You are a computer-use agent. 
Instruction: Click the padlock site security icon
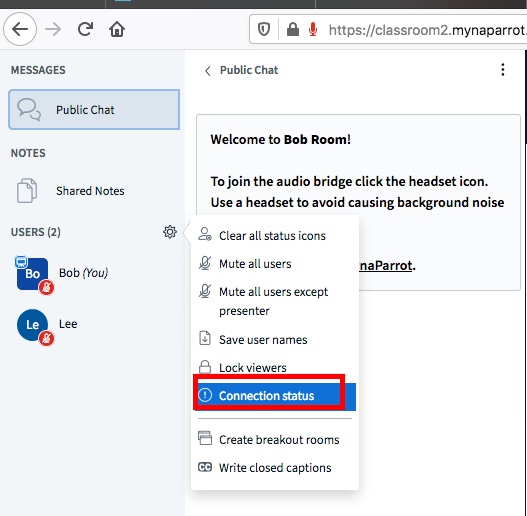click(x=293, y=29)
